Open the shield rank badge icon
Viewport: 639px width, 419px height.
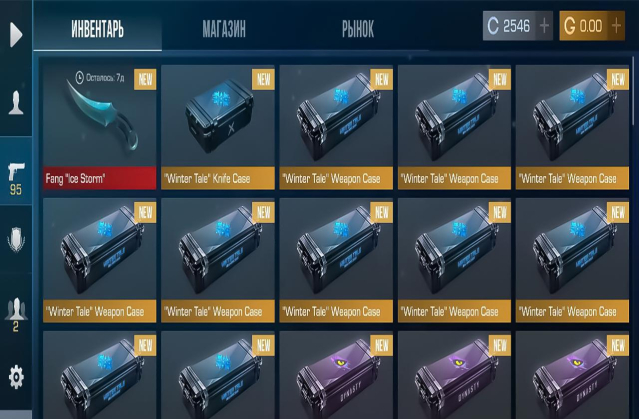tap(16, 239)
